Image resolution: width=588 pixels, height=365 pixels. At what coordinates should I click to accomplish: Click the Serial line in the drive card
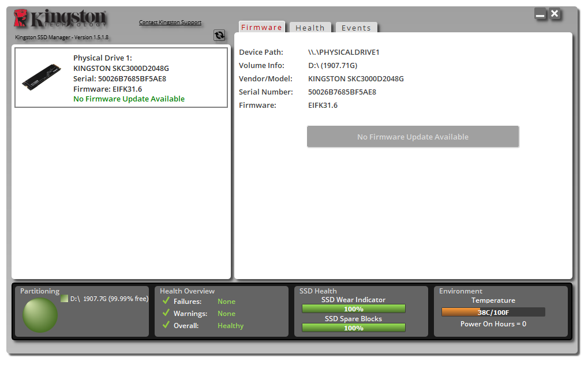tap(119, 78)
